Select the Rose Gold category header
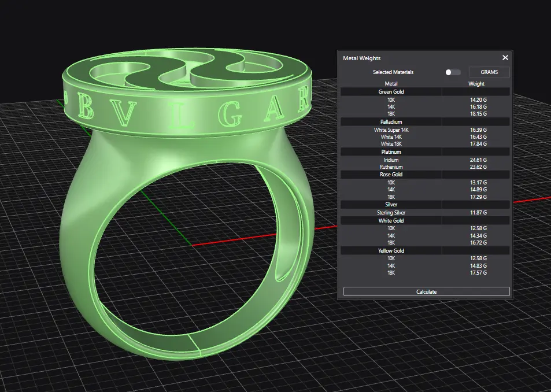The width and height of the screenshot is (551, 392). pyautogui.click(x=391, y=175)
